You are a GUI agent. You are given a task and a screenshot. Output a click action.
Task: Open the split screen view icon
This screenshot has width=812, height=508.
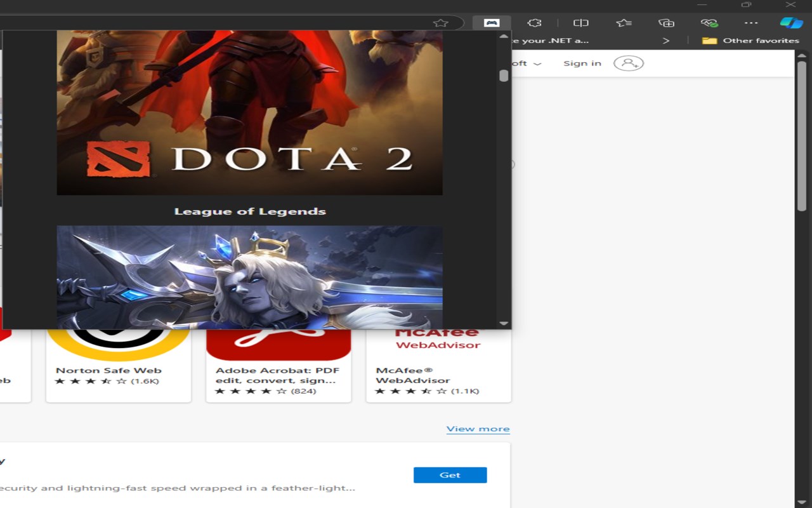581,23
